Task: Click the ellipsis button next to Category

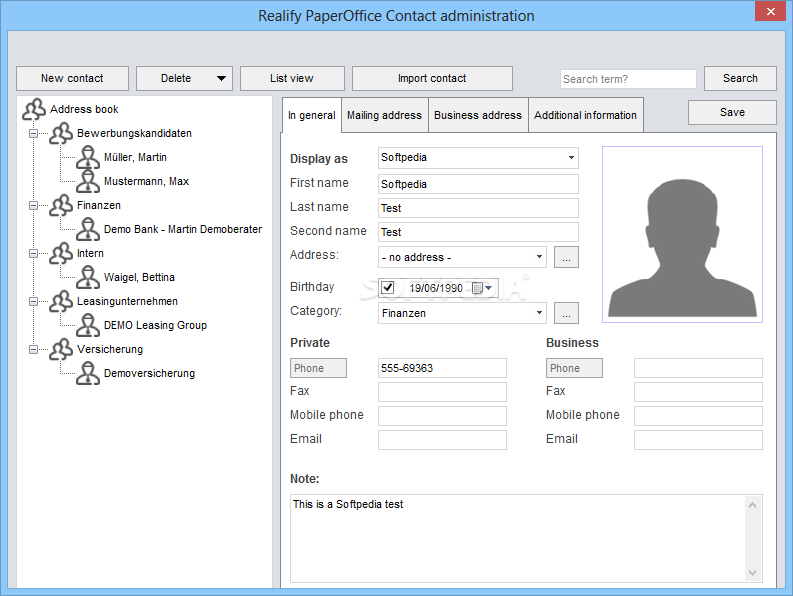Action: (x=566, y=313)
